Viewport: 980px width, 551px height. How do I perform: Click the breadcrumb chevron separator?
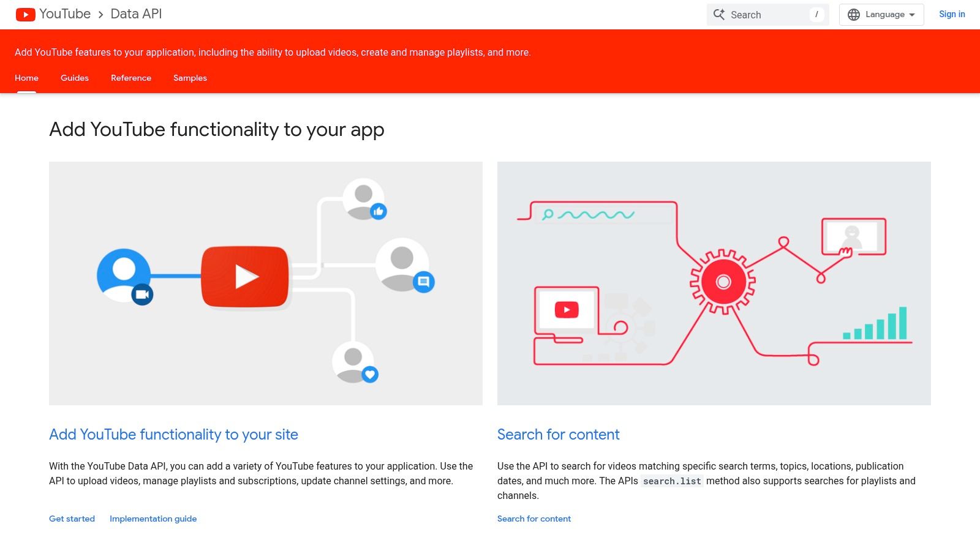[100, 15]
